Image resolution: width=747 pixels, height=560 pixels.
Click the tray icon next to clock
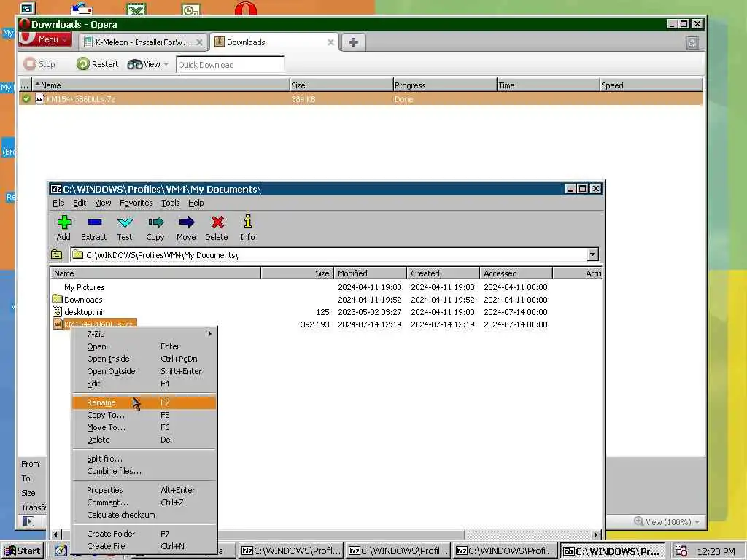click(x=681, y=551)
